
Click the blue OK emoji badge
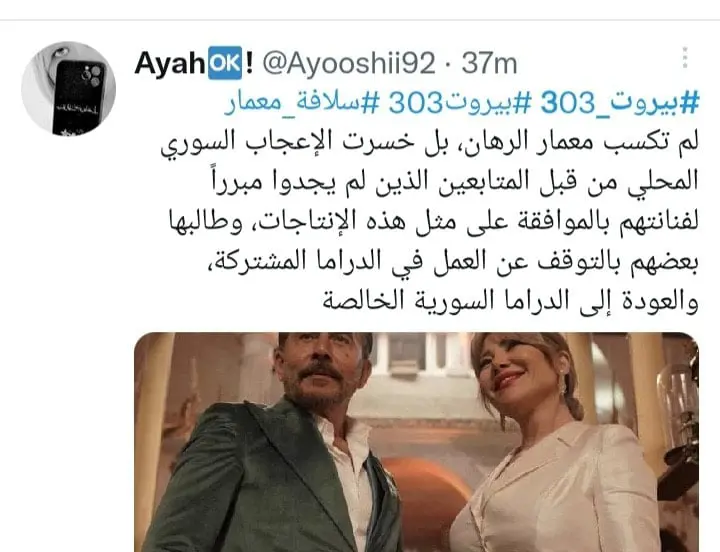(x=225, y=63)
